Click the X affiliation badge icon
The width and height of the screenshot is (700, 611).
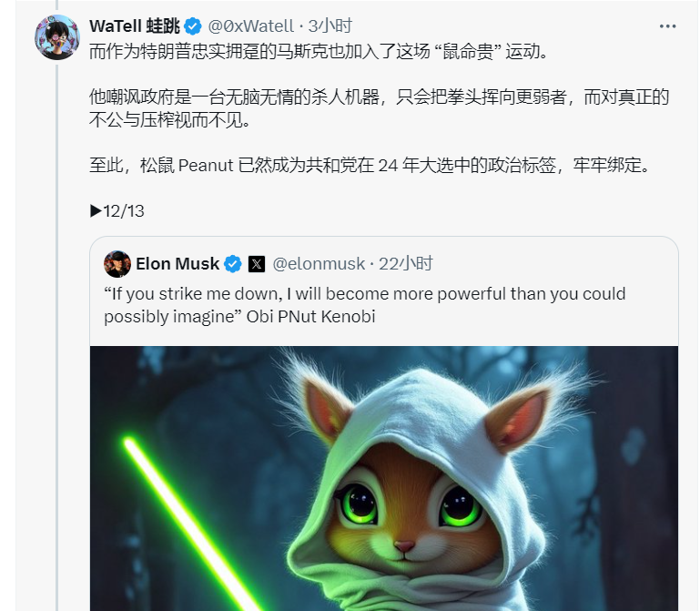click(x=257, y=264)
